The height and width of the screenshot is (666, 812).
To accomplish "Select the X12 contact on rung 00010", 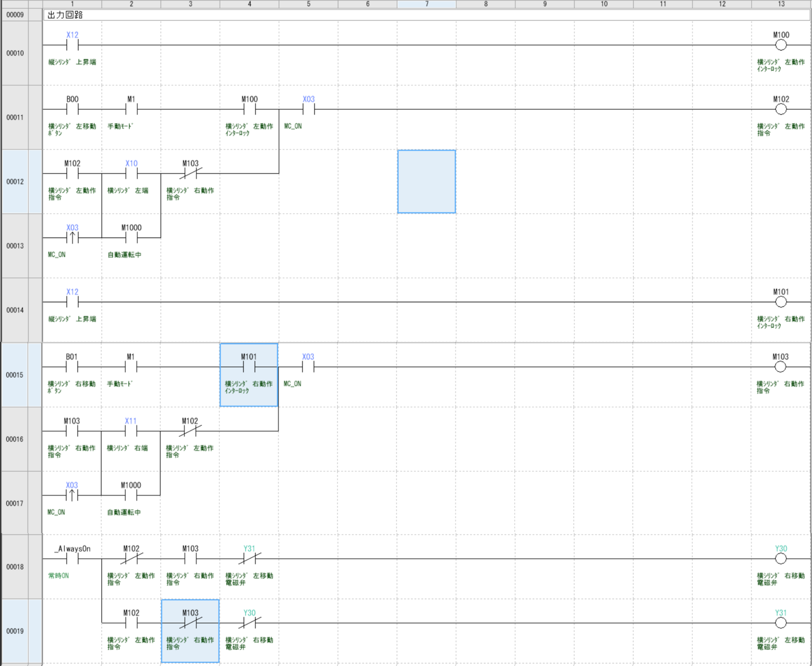I will 72,45.
